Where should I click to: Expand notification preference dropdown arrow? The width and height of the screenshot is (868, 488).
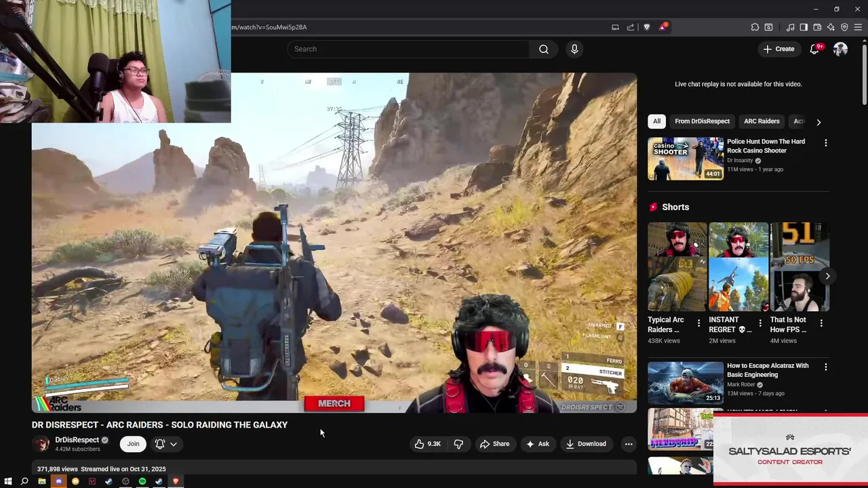[x=174, y=444]
